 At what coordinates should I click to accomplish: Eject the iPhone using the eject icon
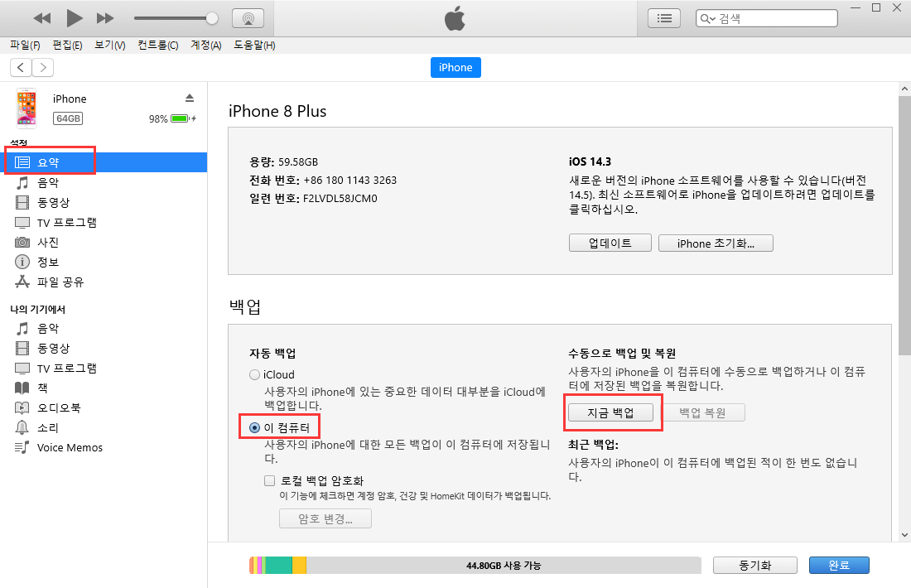pyautogui.click(x=190, y=98)
